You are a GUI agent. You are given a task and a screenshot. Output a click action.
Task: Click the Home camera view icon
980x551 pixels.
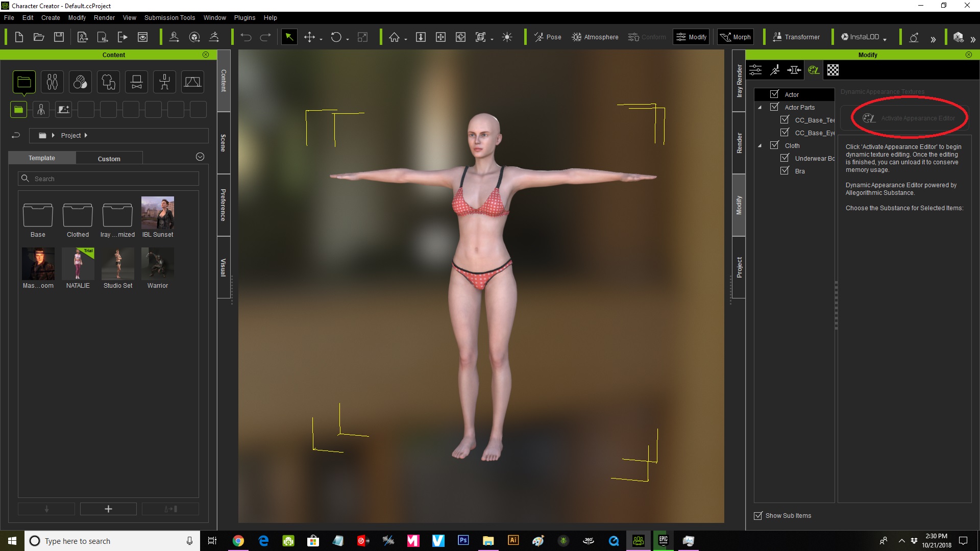(x=394, y=37)
